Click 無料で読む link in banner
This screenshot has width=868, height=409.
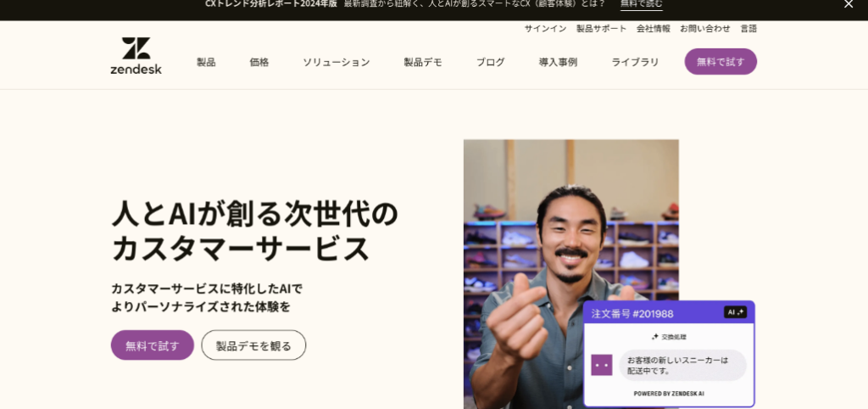click(642, 4)
